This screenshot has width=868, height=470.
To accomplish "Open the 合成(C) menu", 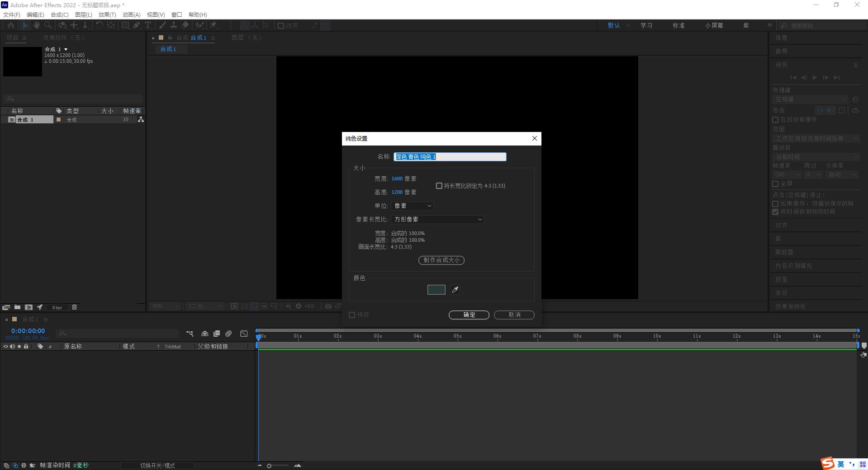I will tap(59, 14).
